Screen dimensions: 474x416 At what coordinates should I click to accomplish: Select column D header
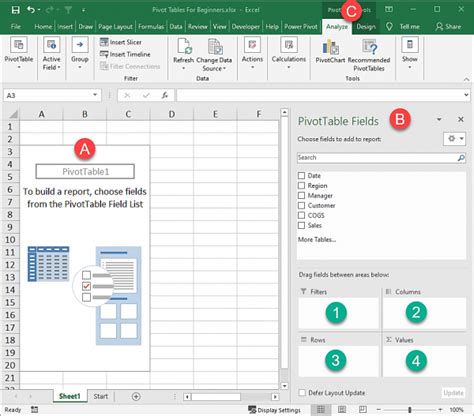point(172,114)
